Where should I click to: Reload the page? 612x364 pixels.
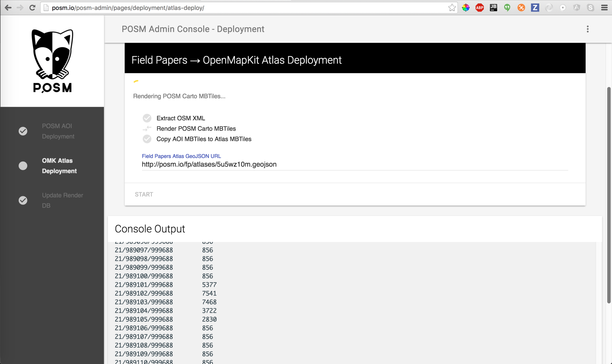tap(32, 8)
